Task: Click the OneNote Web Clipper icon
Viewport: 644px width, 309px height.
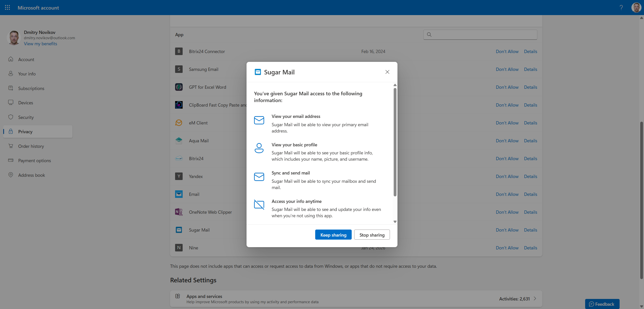Action: pyautogui.click(x=179, y=212)
